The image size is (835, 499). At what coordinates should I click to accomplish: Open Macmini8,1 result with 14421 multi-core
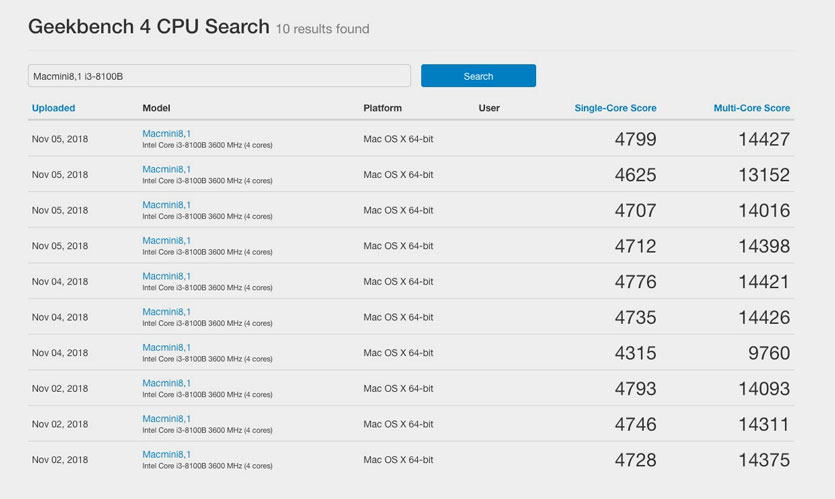pos(166,276)
